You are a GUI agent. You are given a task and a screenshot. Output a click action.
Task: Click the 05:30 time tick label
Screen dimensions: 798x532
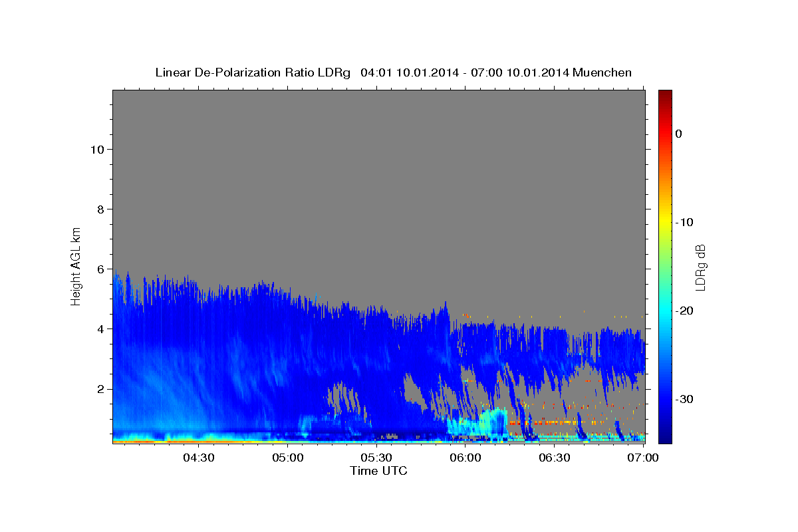point(376,458)
